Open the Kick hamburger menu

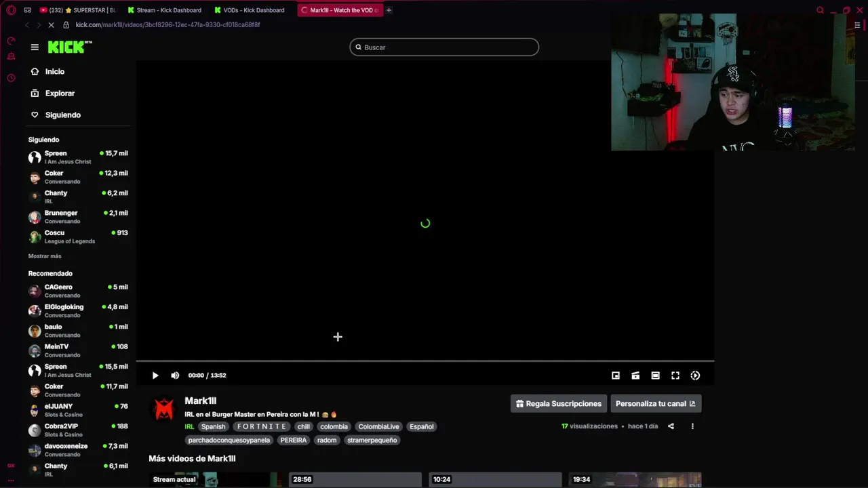(x=35, y=47)
